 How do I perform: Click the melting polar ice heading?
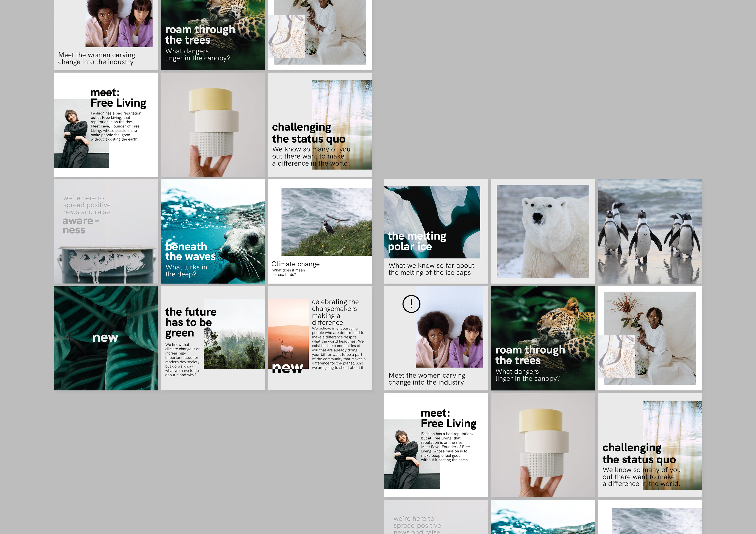417,241
